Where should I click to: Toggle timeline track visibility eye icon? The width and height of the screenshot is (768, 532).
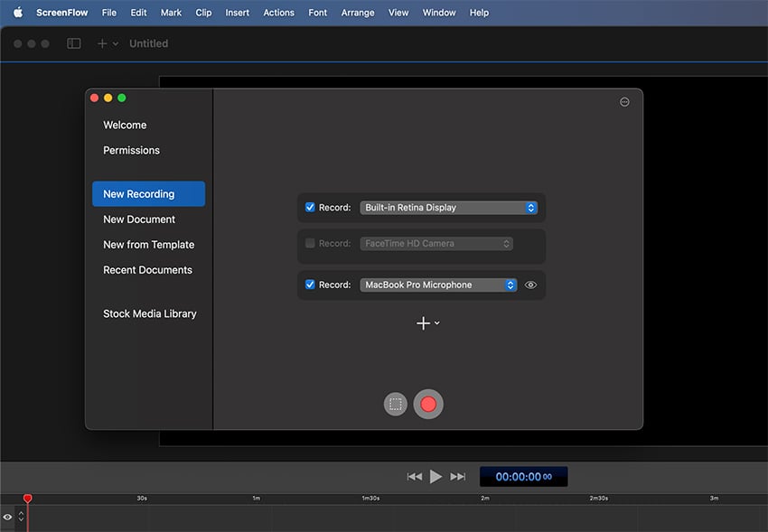point(7,517)
